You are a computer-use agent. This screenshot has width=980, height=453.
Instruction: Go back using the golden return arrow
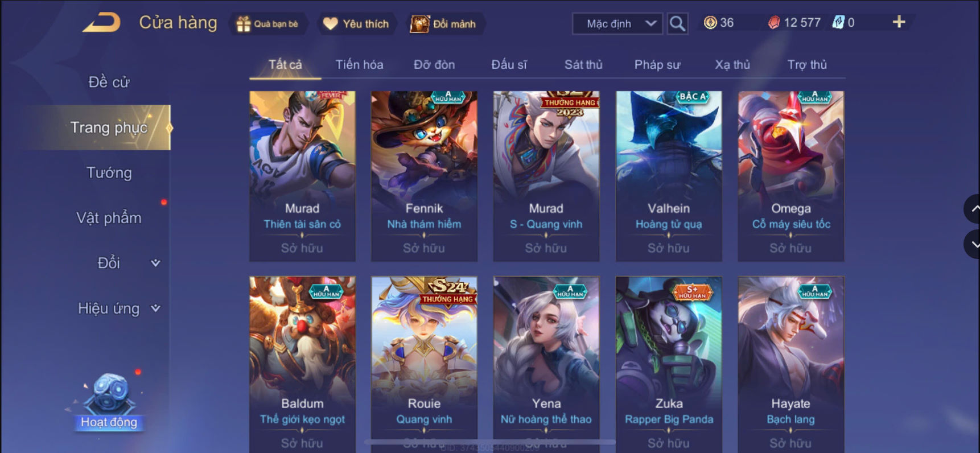[101, 23]
